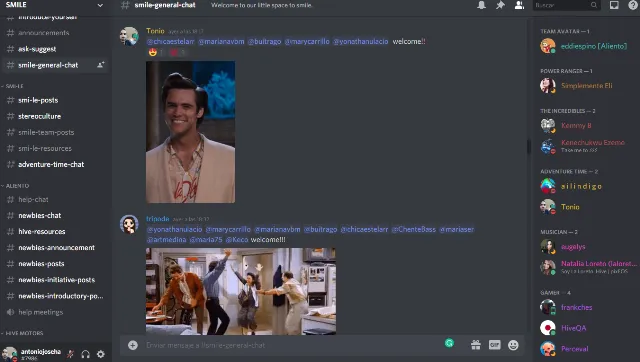Toggle the red heart reaction

click(x=177, y=53)
